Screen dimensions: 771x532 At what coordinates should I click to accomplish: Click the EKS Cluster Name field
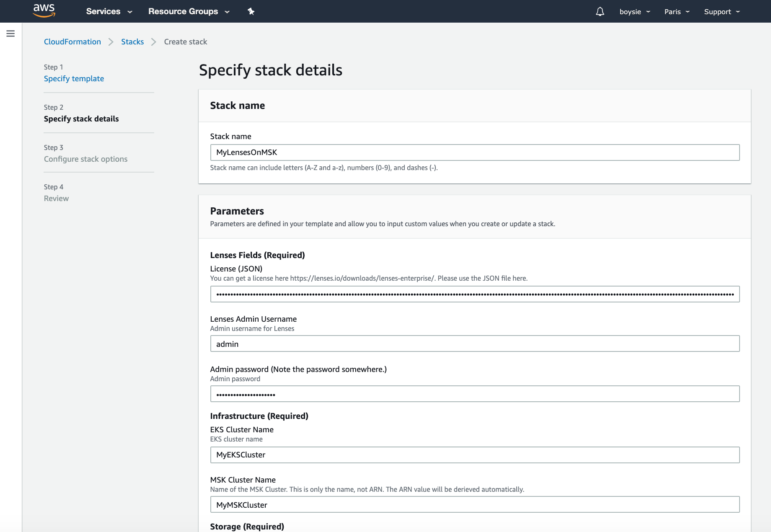click(475, 455)
